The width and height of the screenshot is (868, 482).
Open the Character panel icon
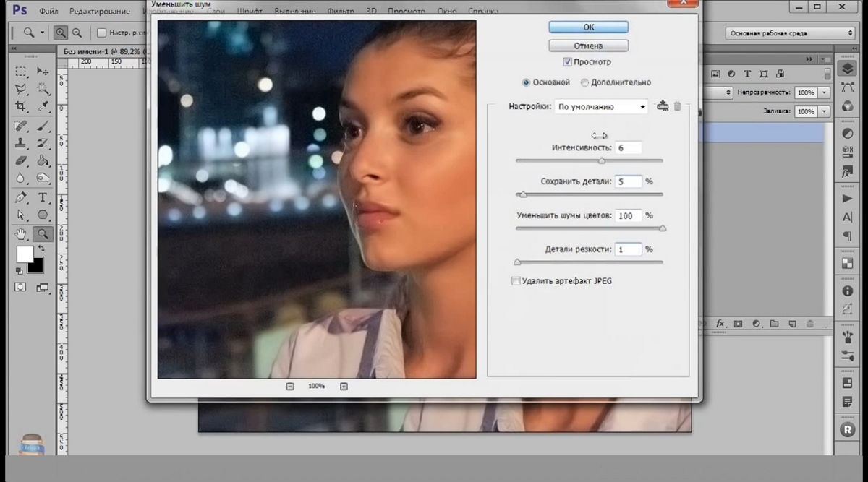coord(847,217)
